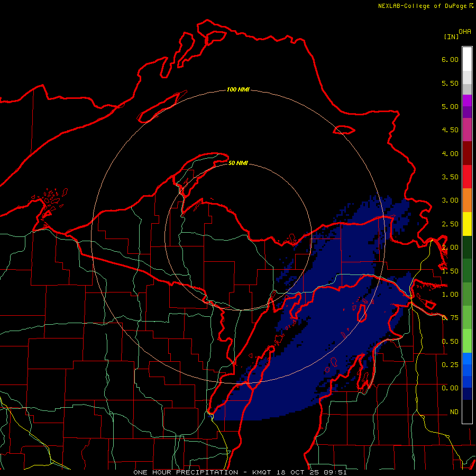The width and height of the screenshot is (476, 476).
Task: Select the 5.00 legend value
Action: [x=450, y=106]
